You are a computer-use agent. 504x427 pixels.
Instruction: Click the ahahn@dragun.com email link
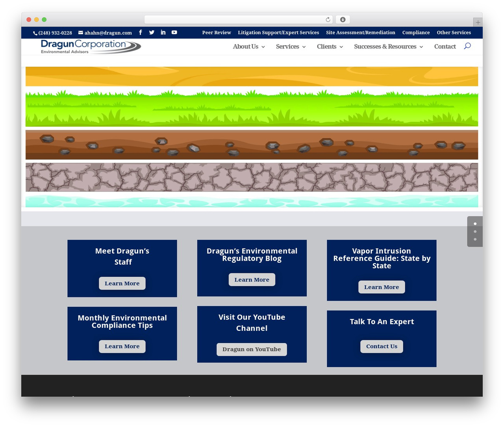tap(105, 33)
